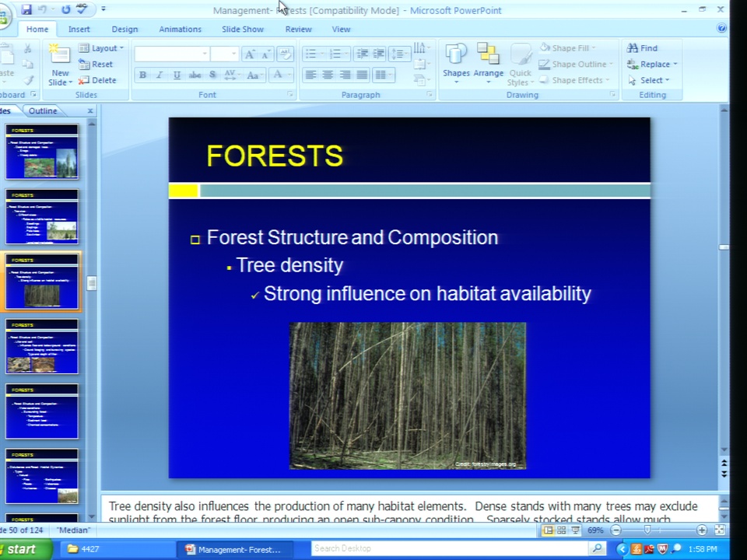Expand the Quick Styles gallery
Viewport: 747px width, 560px height.
coord(521,65)
